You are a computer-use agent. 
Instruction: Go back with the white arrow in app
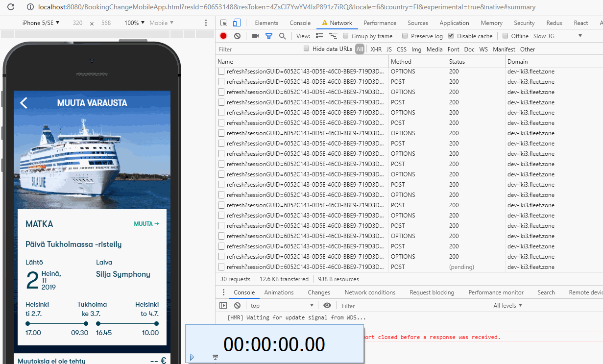[x=24, y=102]
